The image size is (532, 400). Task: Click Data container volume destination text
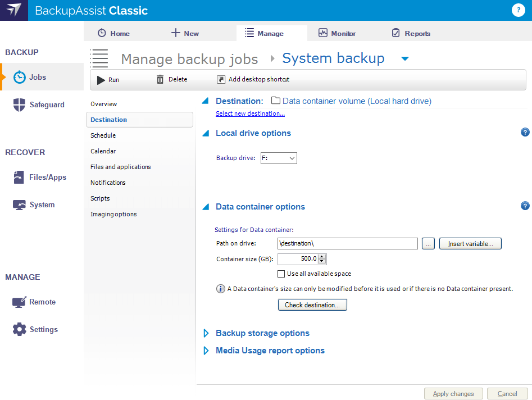click(x=357, y=101)
